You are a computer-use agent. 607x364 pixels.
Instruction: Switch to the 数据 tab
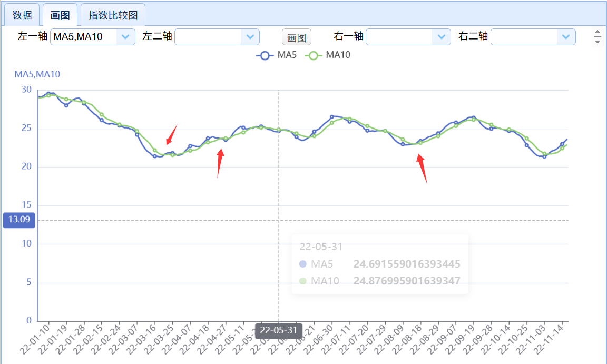tap(22, 15)
